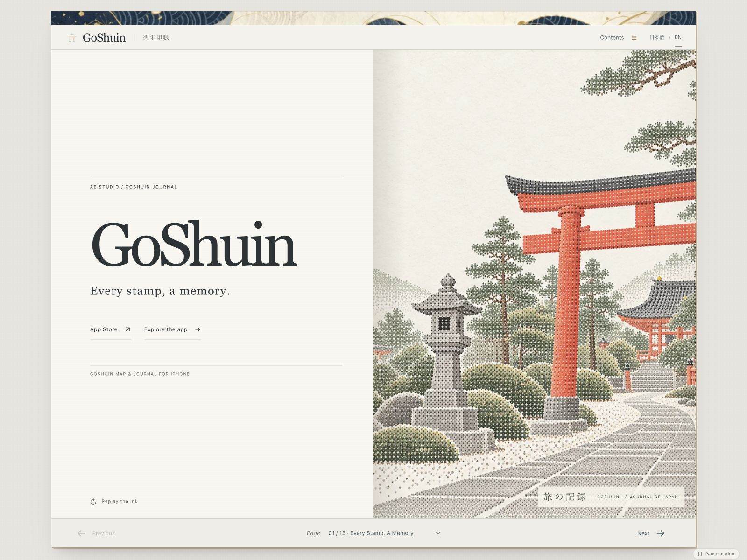Click the 御朱印帳 header text
This screenshot has height=560, width=747.
(x=156, y=37)
